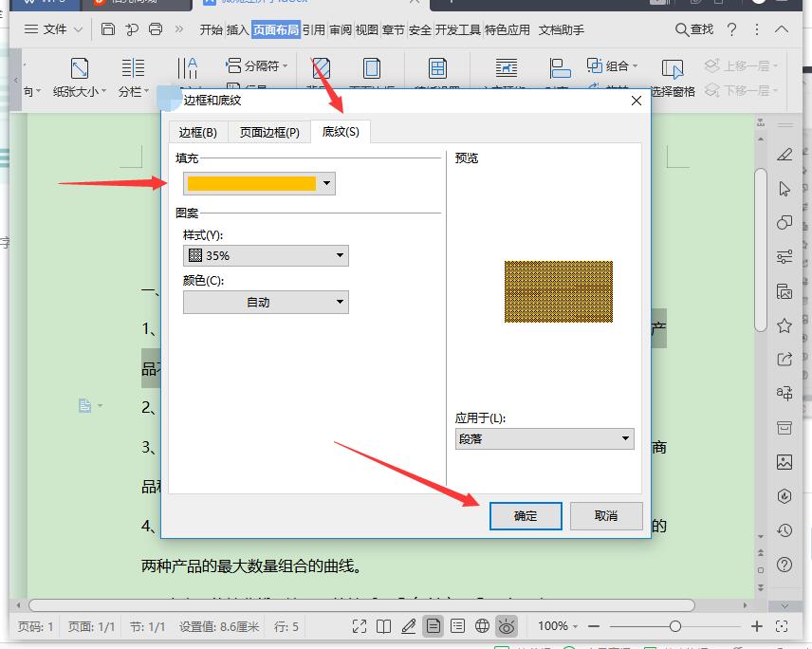
Task: Toggle reading layout book icon
Action: point(384,626)
